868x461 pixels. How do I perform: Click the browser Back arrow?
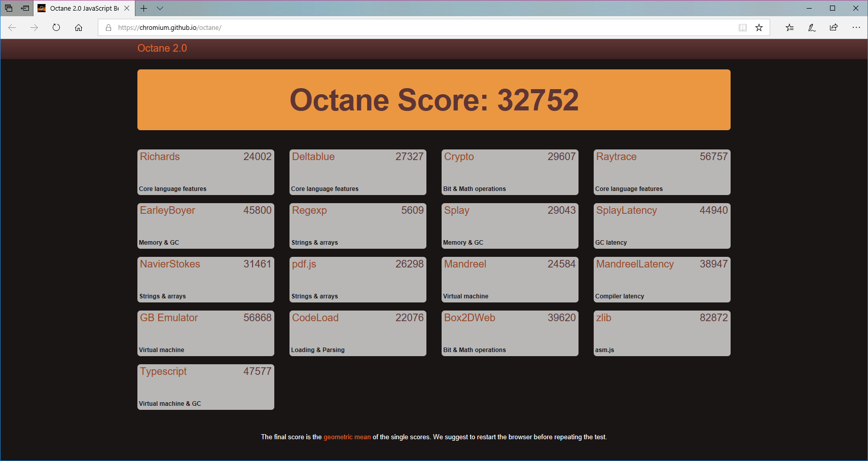pyautogui.click(x=12, y=27)
